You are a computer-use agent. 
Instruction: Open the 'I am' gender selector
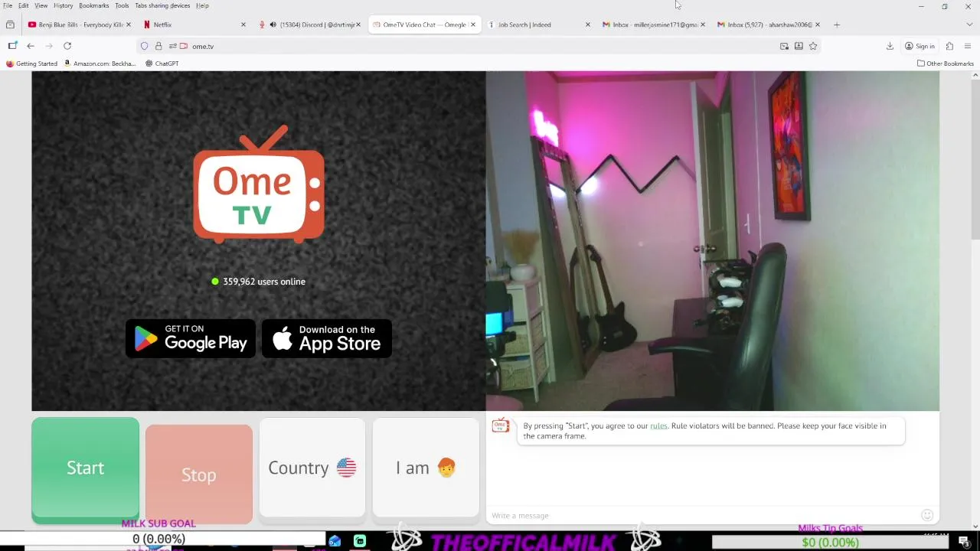pos(425,468)
